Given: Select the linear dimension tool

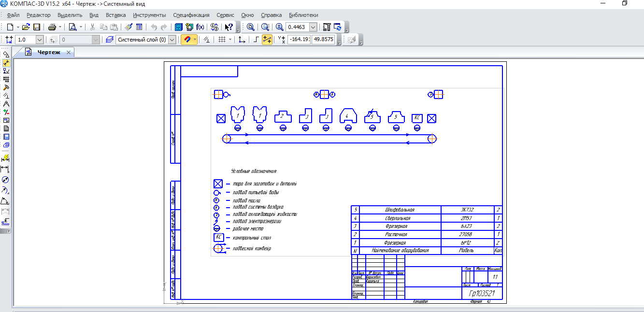Looking at the screenshot, I should tap(5, 169).
